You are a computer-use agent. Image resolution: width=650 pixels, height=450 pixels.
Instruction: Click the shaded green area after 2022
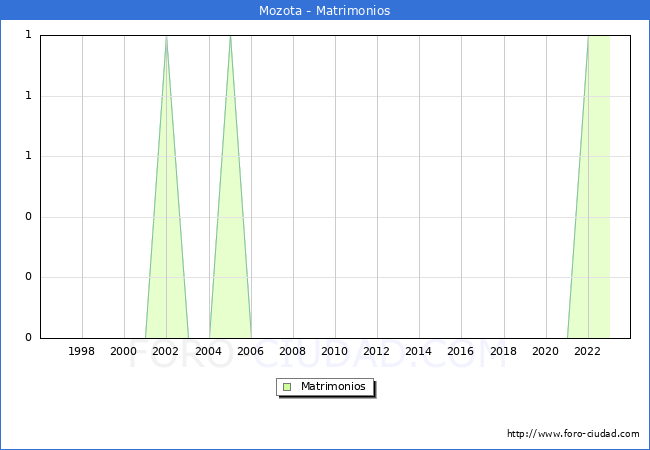click(x=598, y=200)
